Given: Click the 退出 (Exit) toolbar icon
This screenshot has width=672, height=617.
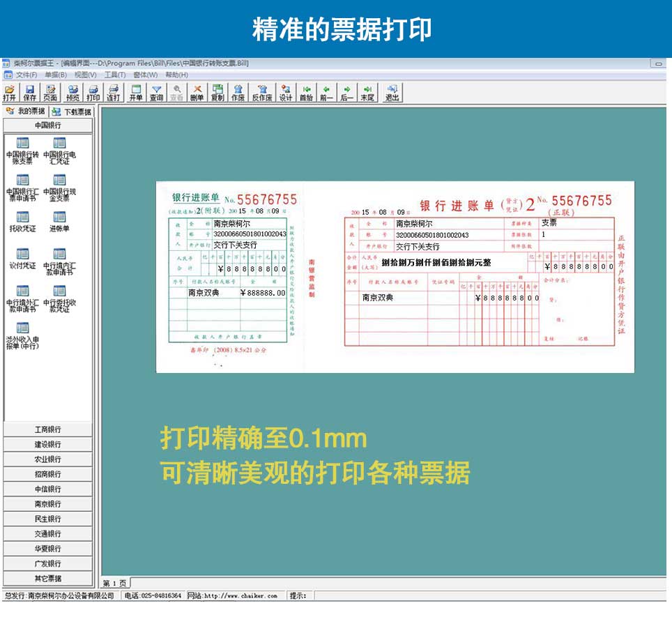Looking at the screenshot, I should [392, 93].
